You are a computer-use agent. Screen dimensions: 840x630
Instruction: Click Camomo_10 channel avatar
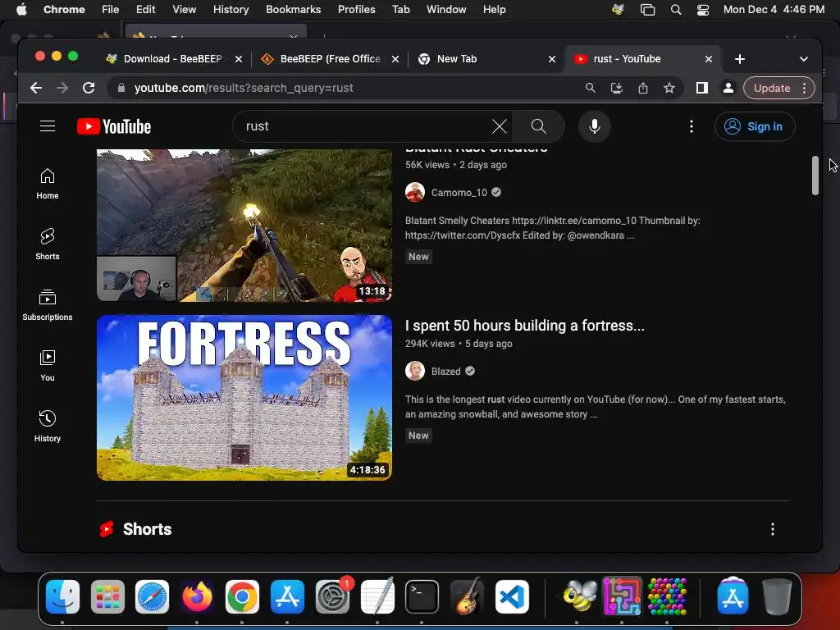[x=414, y=192]
